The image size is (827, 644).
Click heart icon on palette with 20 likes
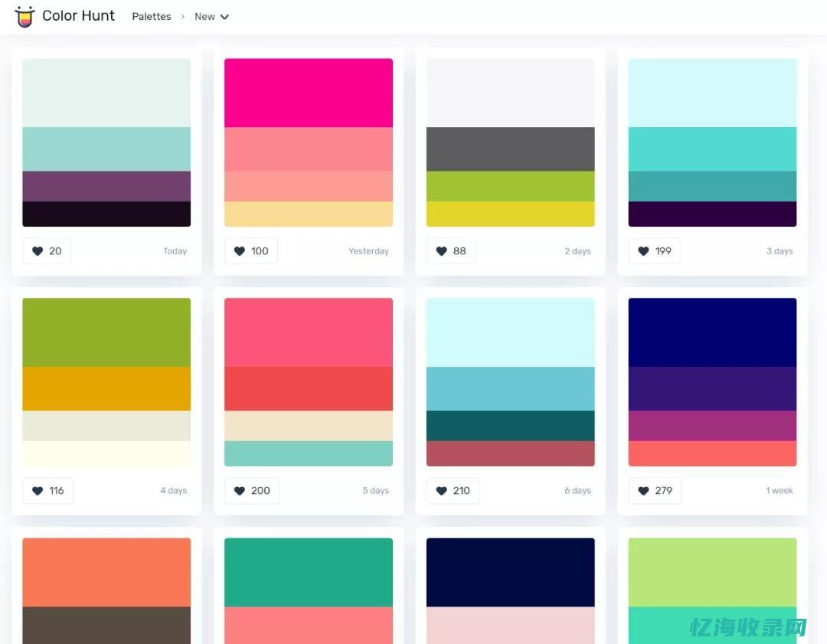coord(38,251)
